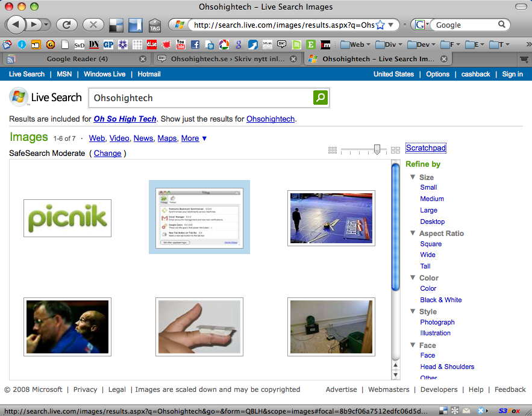Bookmark this page with the star icon
532x416 pixels.
380,25
